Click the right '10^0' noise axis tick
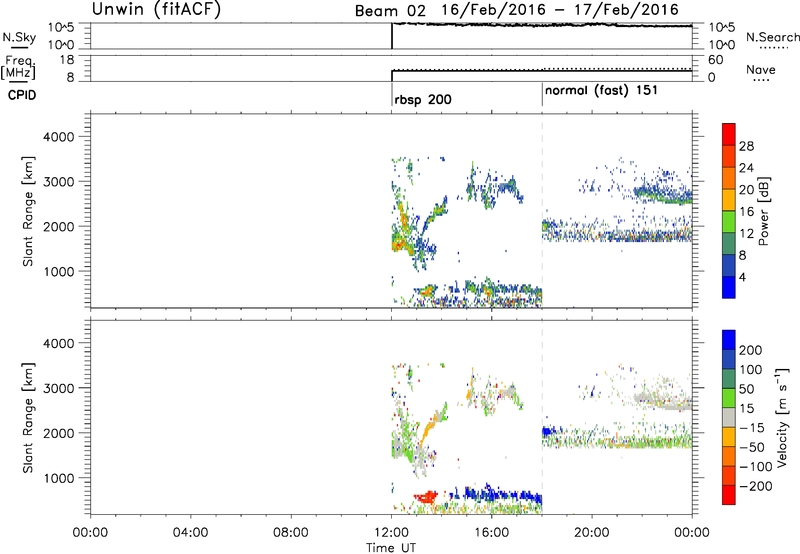 click(x=721, y=45)
